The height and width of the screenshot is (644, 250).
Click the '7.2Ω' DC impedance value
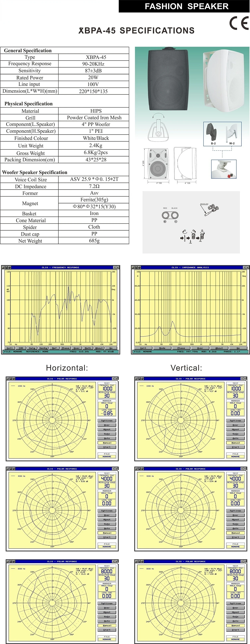(94, 186)
